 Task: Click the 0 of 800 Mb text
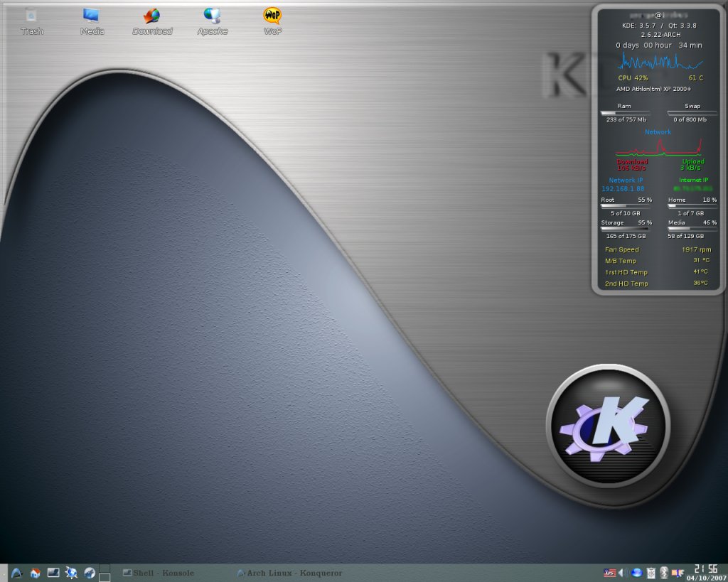(690, 120)
